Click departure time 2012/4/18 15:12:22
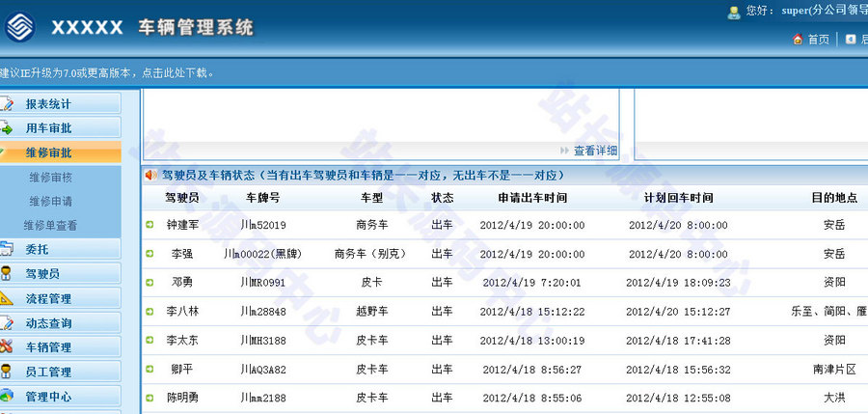Image resolution: width=868 pixels, height=414 pixels. pos(532,312)
